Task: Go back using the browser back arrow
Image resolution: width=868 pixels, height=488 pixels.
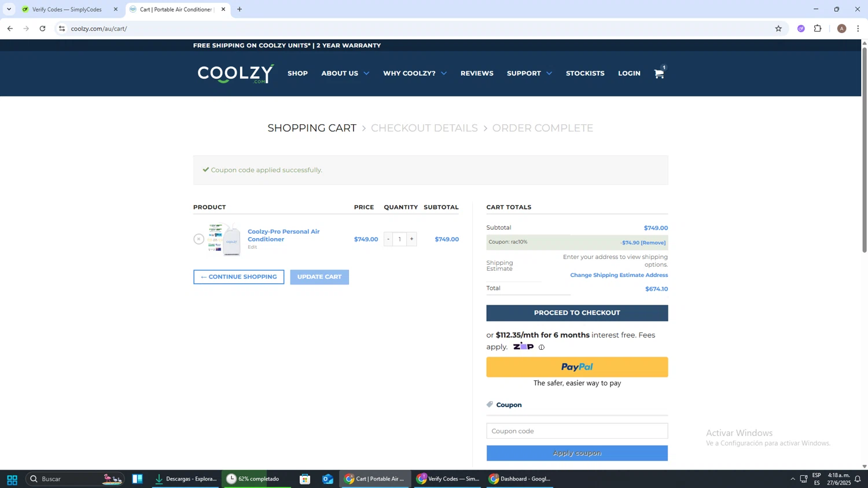Action: pyautogui.click(x=10, y=28)
